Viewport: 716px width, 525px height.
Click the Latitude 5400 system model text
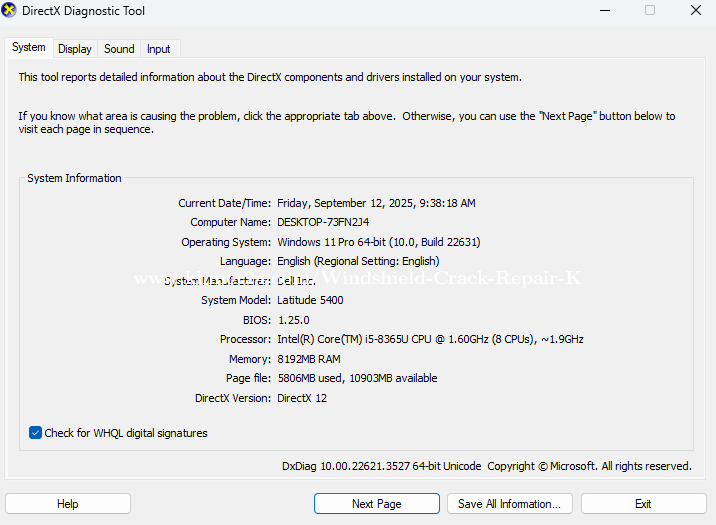[x=311, y=300]
